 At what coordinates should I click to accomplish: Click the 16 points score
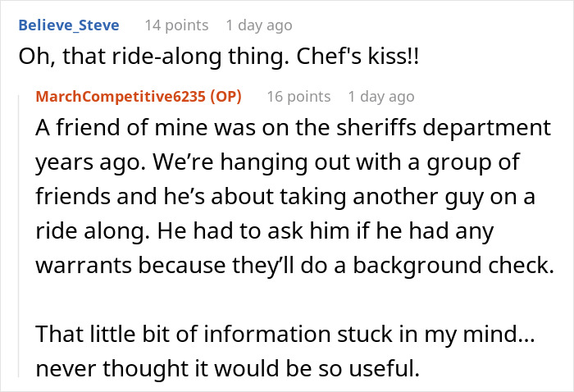tap(300, 97)
